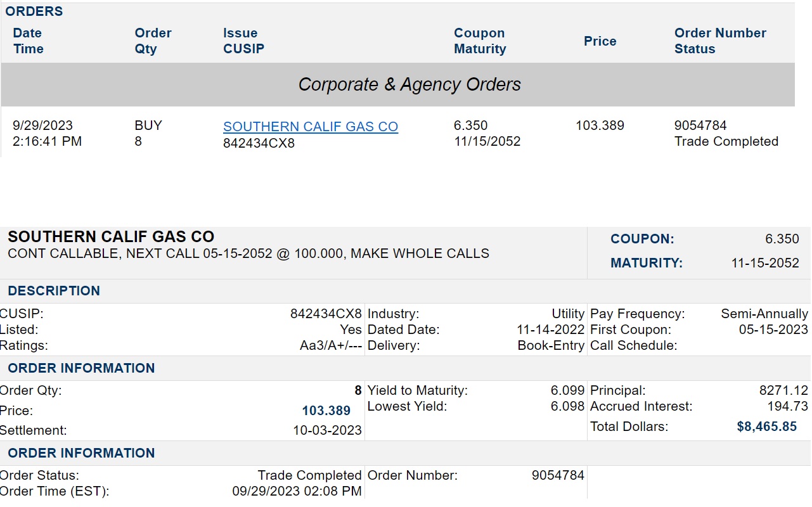Image resolution: width=812 pixels, height=507 pixels.
Task: Select the Order Time value 09/29/2023 02:08 PM
Action: coord(297,491)
